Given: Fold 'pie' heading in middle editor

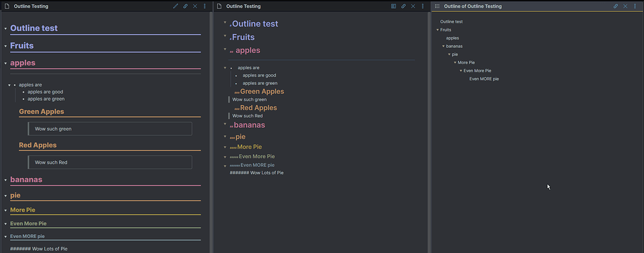Looking at the screenshot, I should [x=225, y=137].
